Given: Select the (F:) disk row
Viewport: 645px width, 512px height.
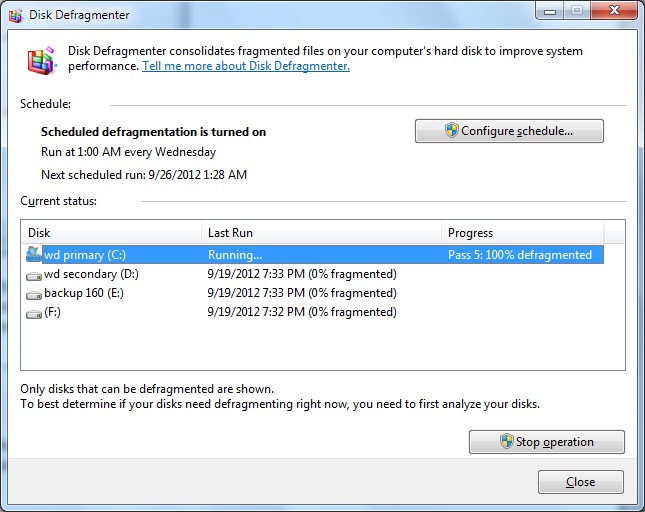Looking at the screenshot, I should pos(315,312).
